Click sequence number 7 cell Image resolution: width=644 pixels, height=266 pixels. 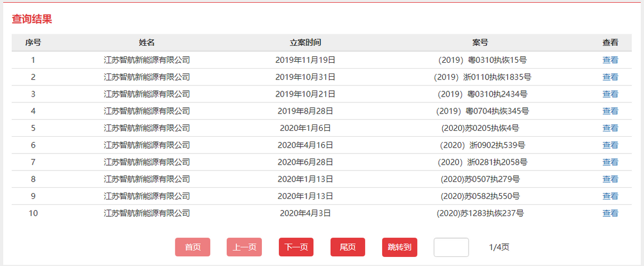(33, 162)
